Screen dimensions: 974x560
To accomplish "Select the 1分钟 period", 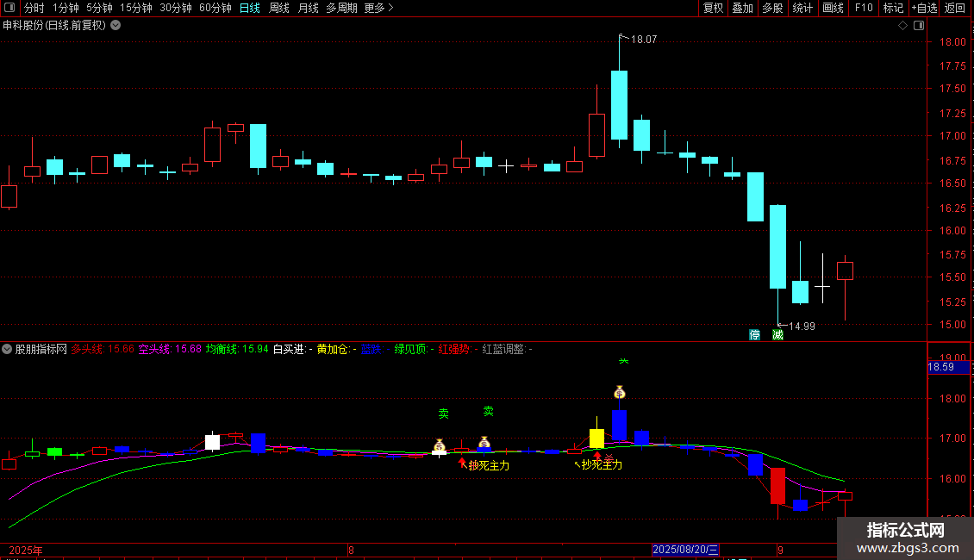I will tap(66, 8).
